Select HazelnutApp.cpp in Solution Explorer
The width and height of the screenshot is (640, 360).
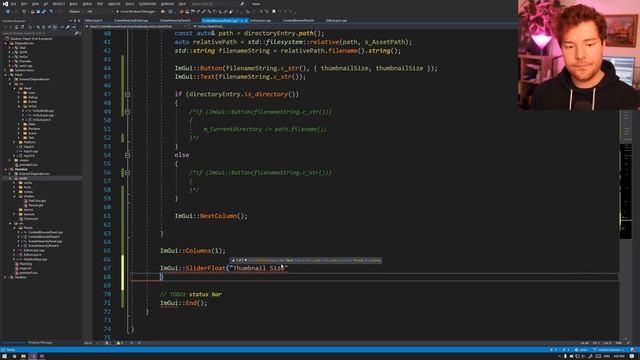pyautogui.click(x=35, y=259)
